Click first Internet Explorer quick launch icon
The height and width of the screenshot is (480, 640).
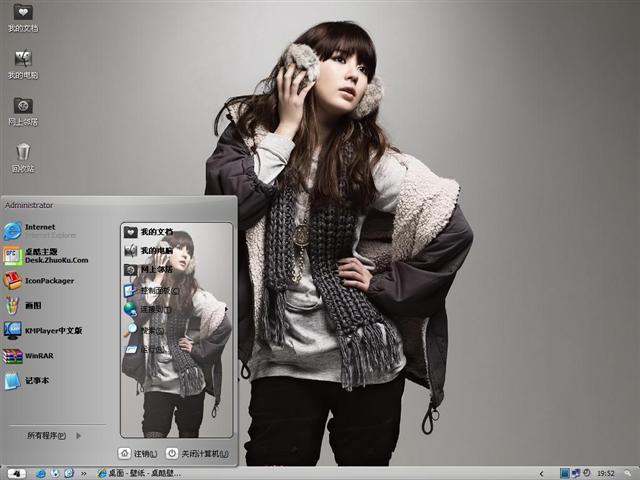[41, 473]
